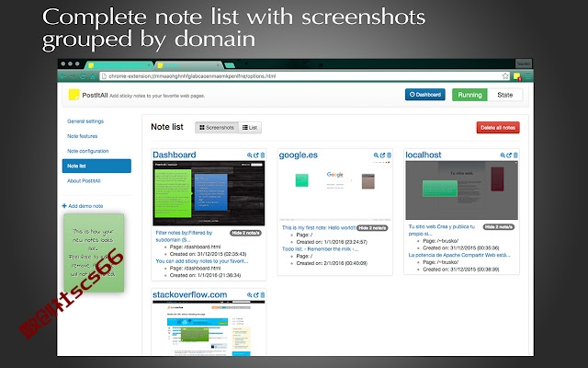The height and width of the screenshot is (368, 588).
Task: Open the stackoverflow.com title link
Action: click(x=190, y=294)
